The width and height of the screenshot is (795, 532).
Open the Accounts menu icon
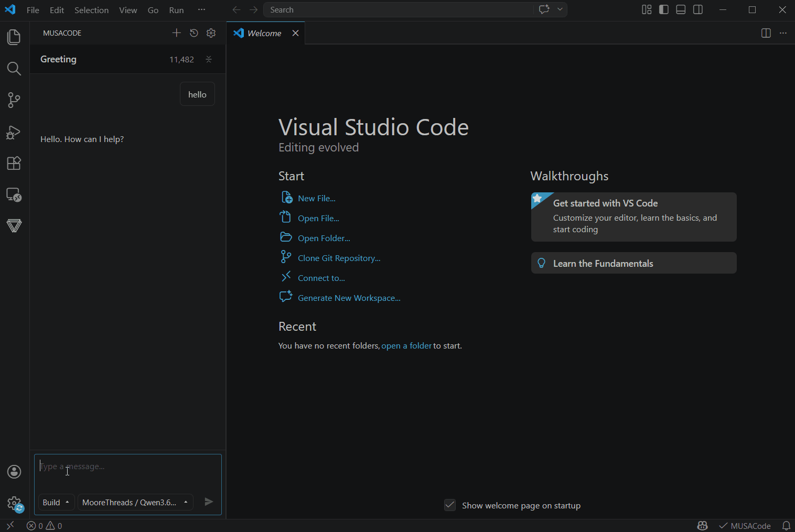click(14, 472)
